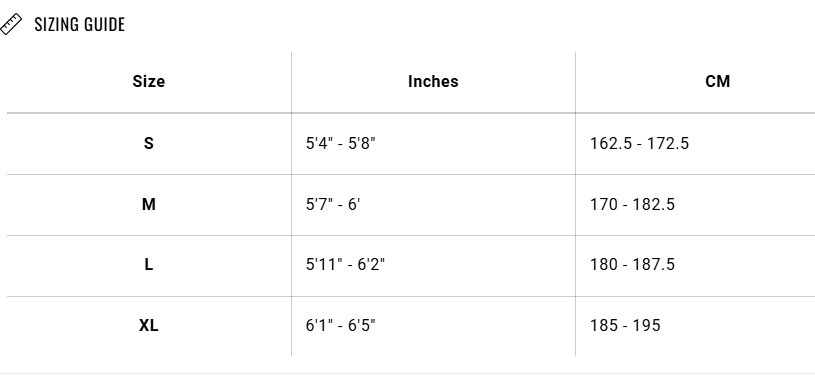Click the M size row label

149,204
